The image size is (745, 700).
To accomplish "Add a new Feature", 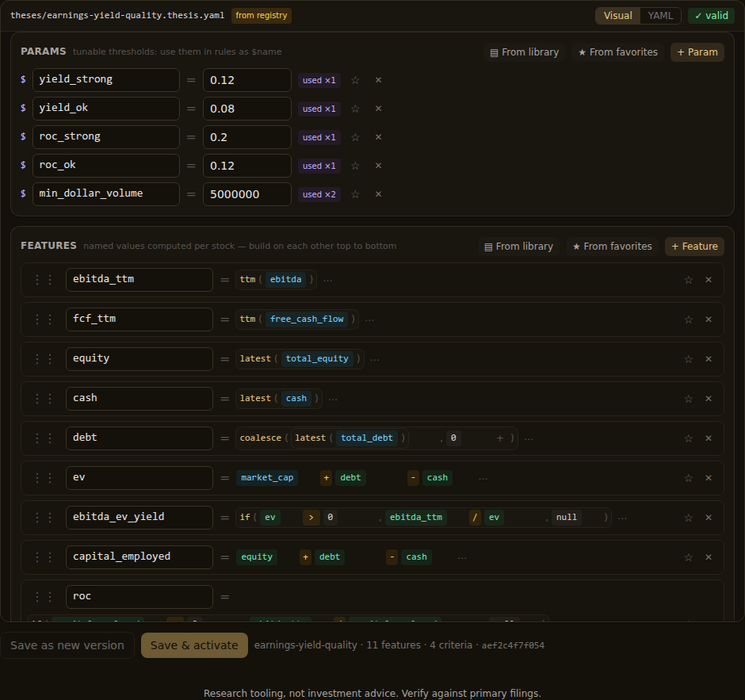I will [694, 247].
